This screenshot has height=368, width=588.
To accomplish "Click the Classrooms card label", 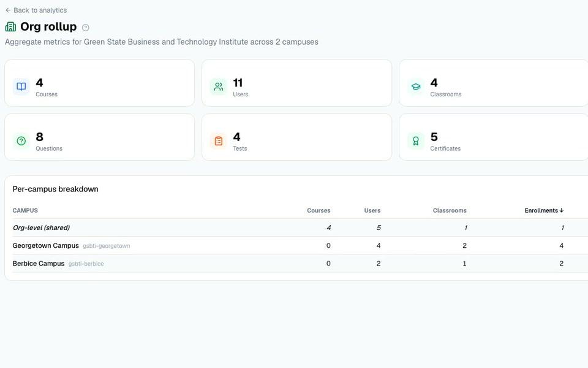I will 446,94.
